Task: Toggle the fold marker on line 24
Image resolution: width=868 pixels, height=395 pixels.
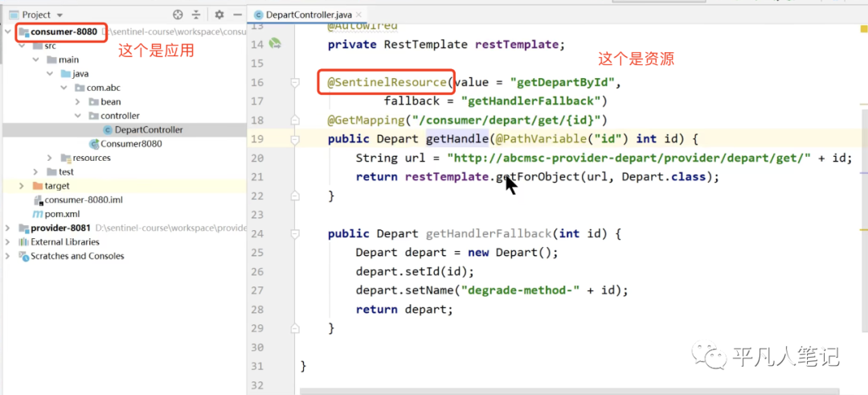Action: 295,234
